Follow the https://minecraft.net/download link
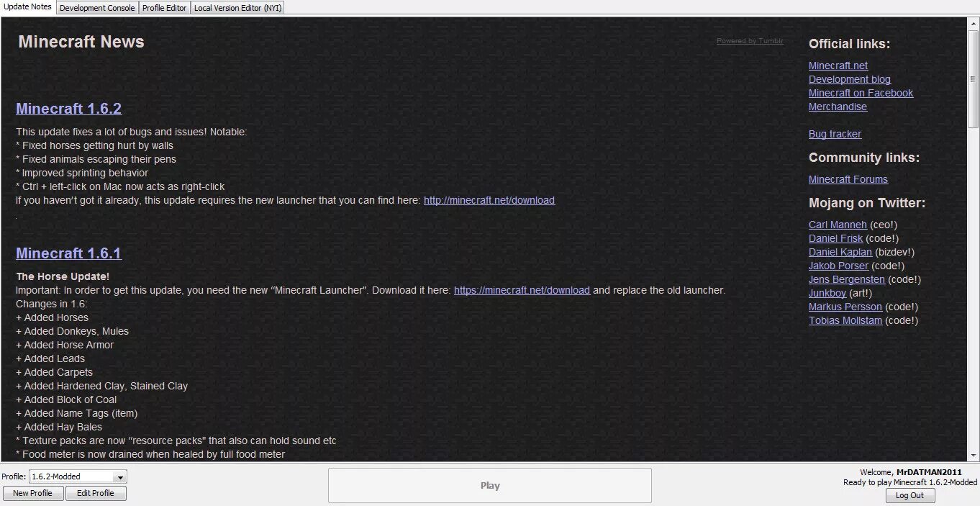Screen dimensions: 980x506 pos(522,290)
